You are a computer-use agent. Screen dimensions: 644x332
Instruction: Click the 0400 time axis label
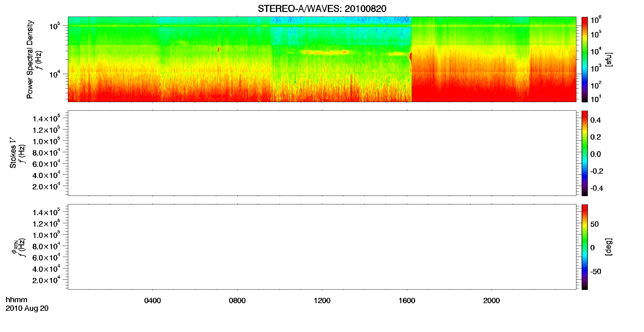(x=152, y=301)
